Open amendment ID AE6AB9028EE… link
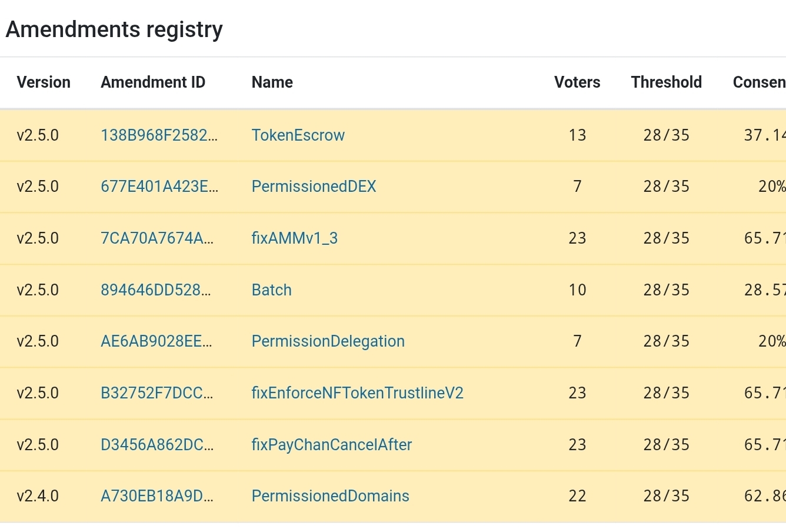The image size is (786, 532). 156,341
